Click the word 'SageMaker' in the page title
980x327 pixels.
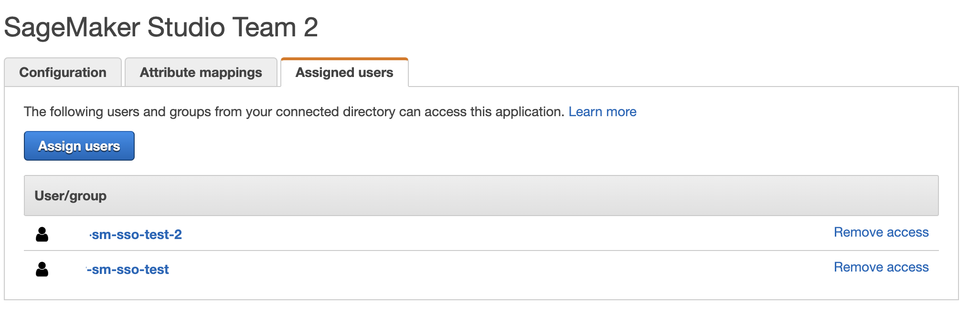72,27
